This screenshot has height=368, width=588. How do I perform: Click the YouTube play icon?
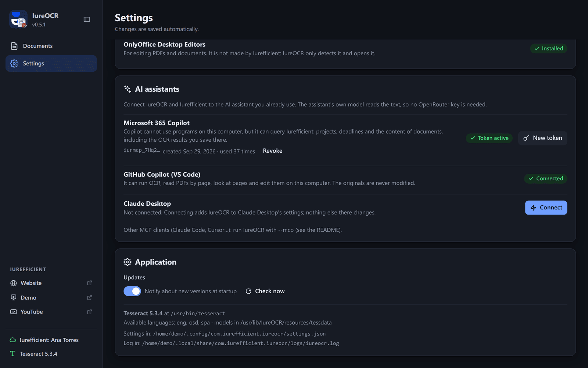pos(14,312)
